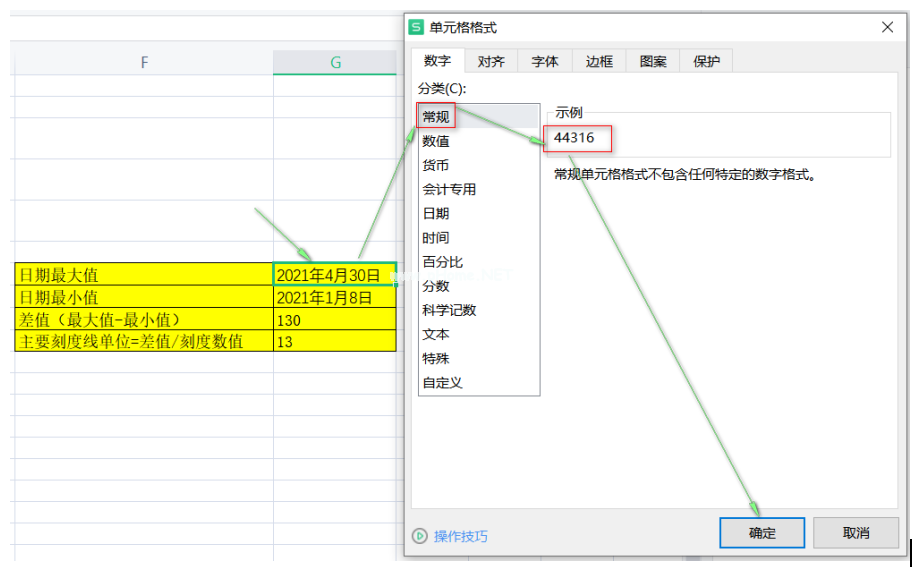Open the 对齐 tab
Image resolution: width=912 pixels, height=568 pixels.
(x=491, y=61)
